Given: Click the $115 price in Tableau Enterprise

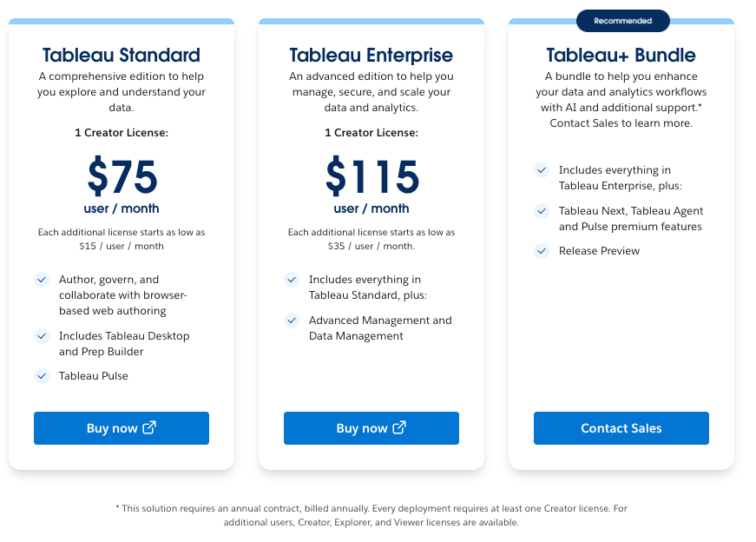Looking at the screenshot, I should point(372,177).
